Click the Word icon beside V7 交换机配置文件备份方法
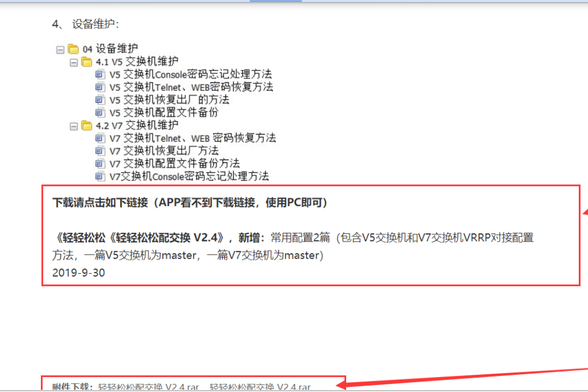The width and height of the screenshot is (588, 392). 100,163
